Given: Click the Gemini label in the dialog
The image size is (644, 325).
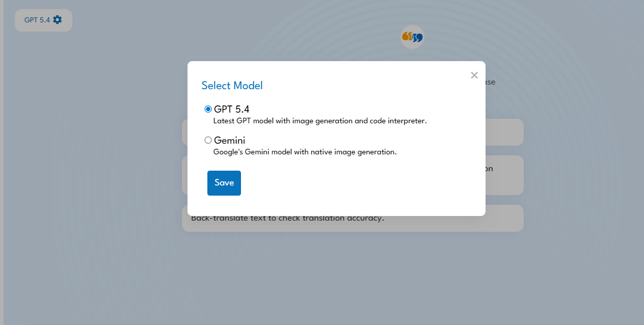Looking at the screenshot, I should coord(229,140).
